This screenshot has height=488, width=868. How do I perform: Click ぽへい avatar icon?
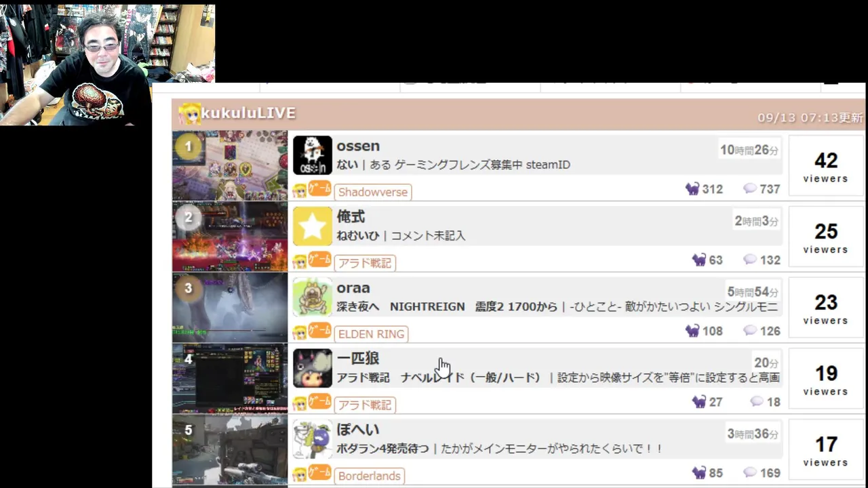pos(313,439)
